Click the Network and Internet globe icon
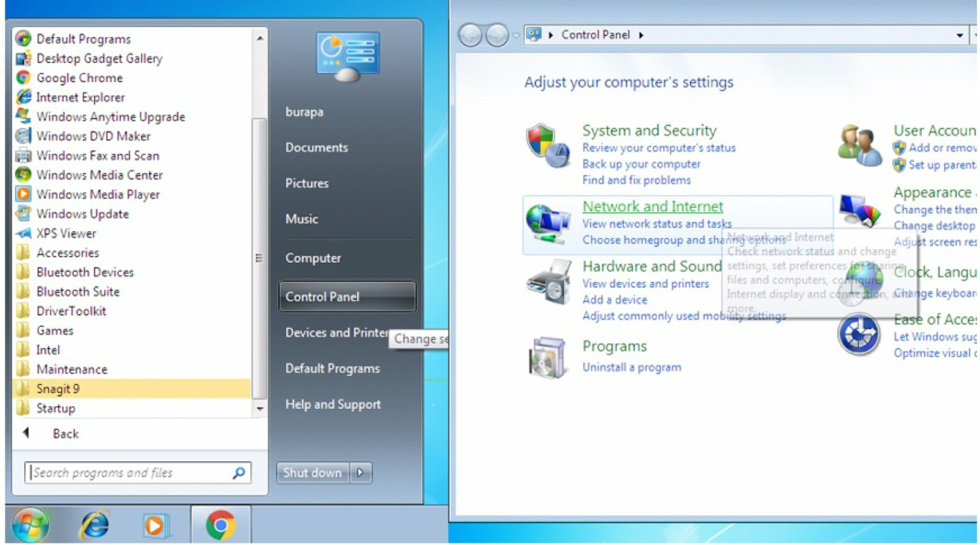This screenshot has width=980, height=545. click(x=548, y=223)
